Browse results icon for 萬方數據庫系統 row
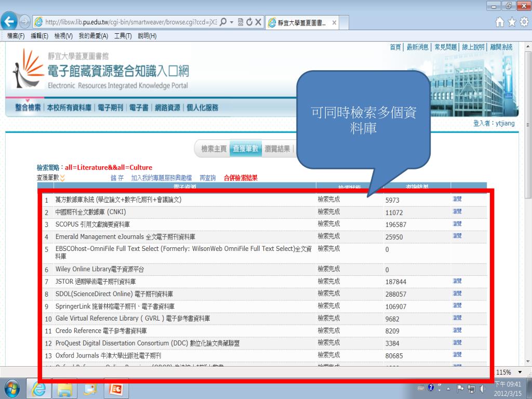 457,199
